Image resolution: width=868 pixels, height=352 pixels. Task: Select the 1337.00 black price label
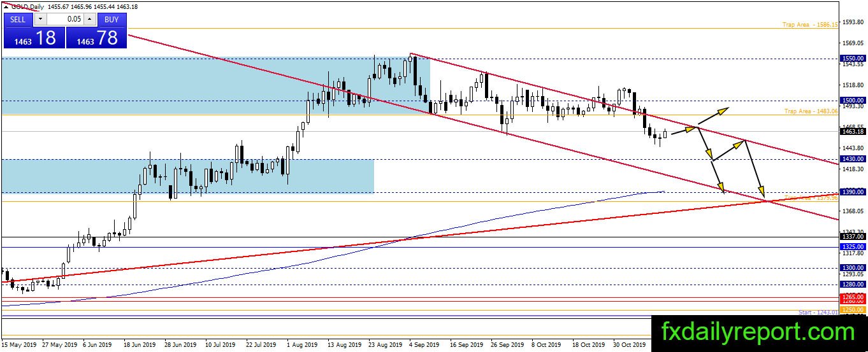coord(853,236)
